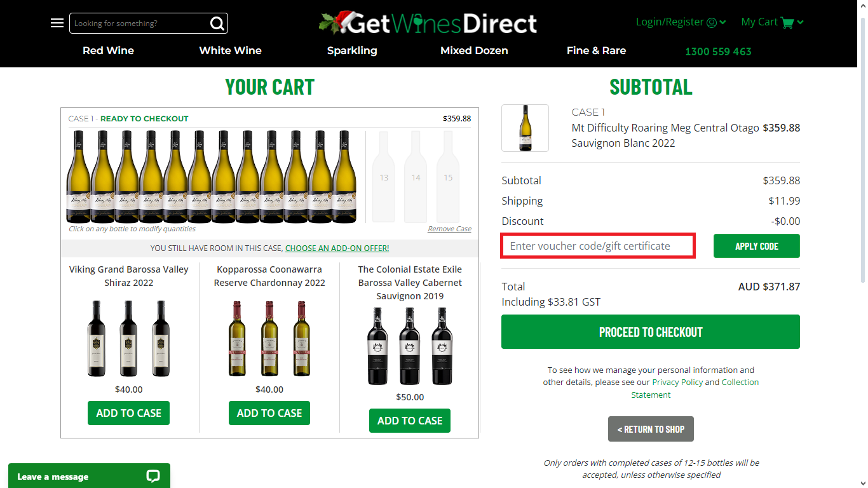Open the shopping cart via the trolley icon
The image size is (868, 488).
788,22
